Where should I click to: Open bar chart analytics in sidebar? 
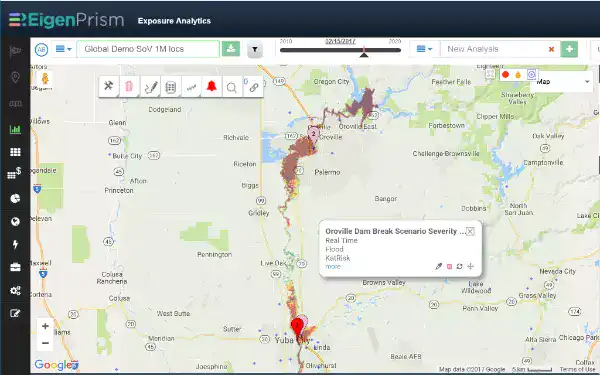click(15, 129)
